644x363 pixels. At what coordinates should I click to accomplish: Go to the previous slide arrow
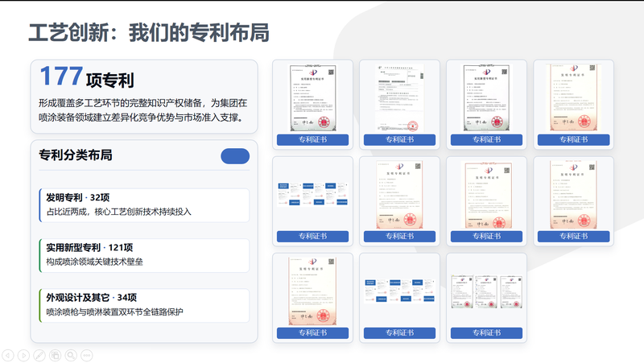8,355
